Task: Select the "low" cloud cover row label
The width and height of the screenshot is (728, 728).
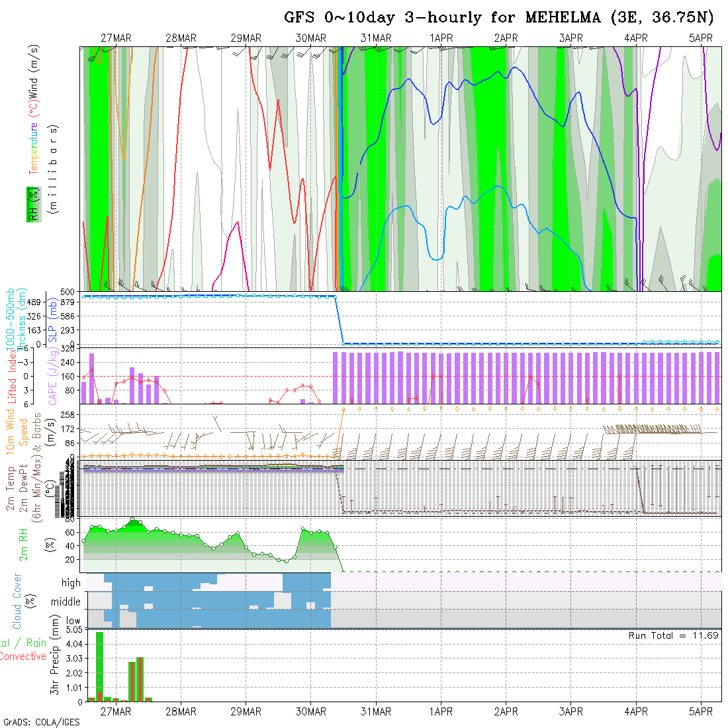Action: click(73, 621)
